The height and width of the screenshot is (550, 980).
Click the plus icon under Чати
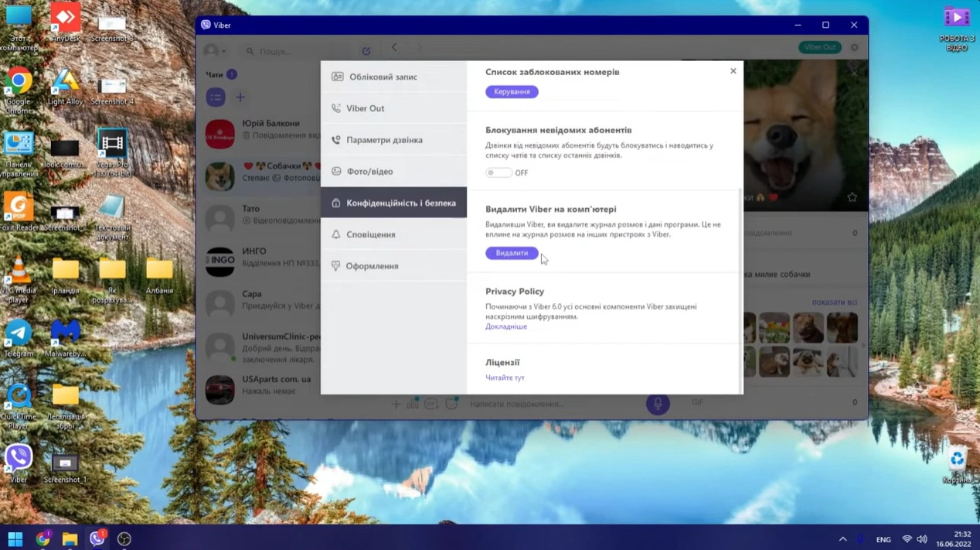coord(240,97)
